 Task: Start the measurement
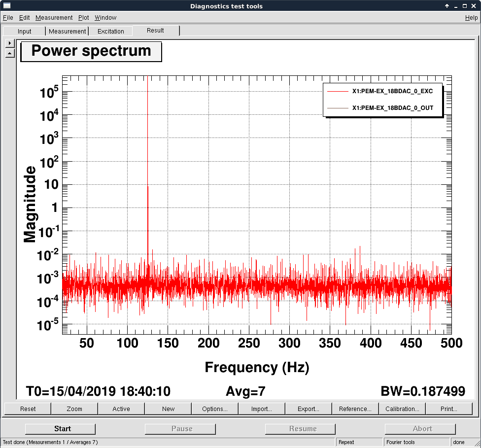tap(60, 429)
